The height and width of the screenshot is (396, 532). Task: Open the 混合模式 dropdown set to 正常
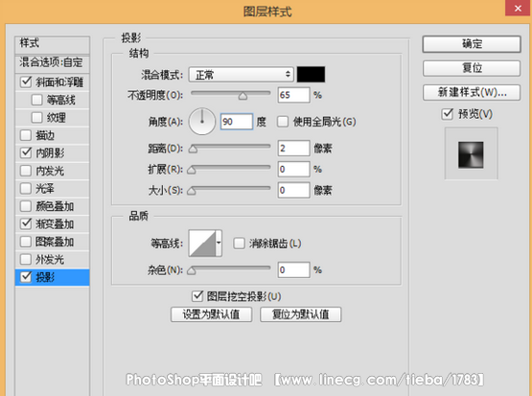[242, 75]
